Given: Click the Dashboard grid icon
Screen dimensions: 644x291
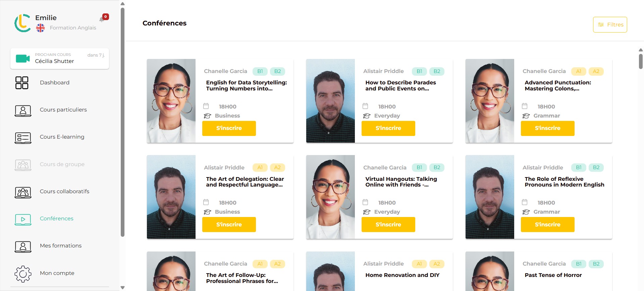Looking at the screenshot, I should 22,83.
